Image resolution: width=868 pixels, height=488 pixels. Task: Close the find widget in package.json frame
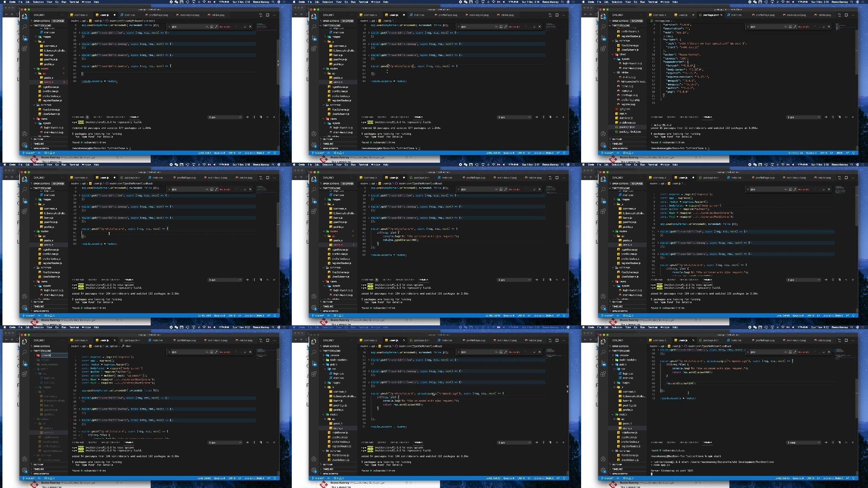[x=829, y=27]
